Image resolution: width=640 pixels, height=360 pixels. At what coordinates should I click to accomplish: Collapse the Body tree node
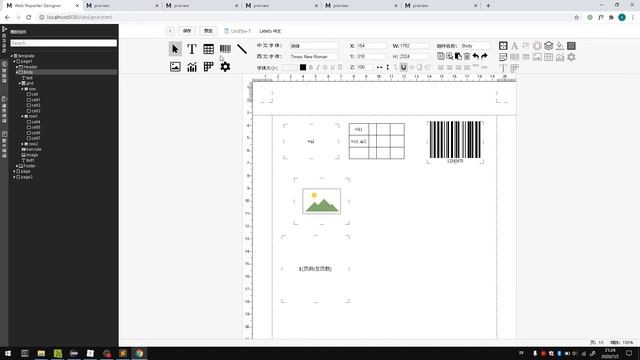tap(17, 72)
